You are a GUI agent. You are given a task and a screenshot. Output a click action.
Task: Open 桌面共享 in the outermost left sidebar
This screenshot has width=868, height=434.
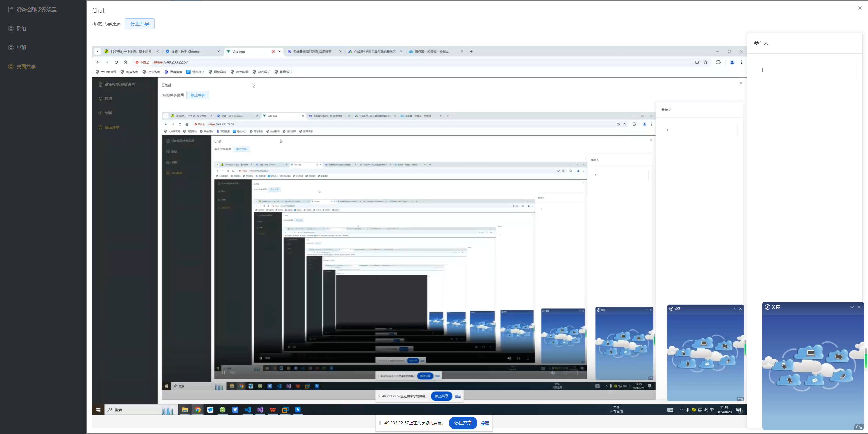tap(26, 67)
